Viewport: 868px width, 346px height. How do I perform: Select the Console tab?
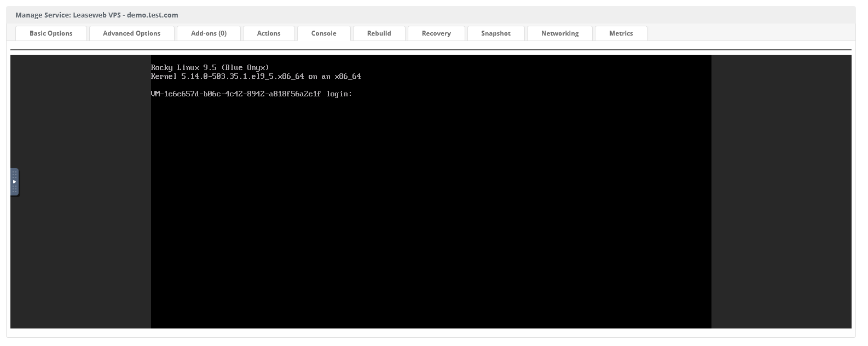pos(324,33)
